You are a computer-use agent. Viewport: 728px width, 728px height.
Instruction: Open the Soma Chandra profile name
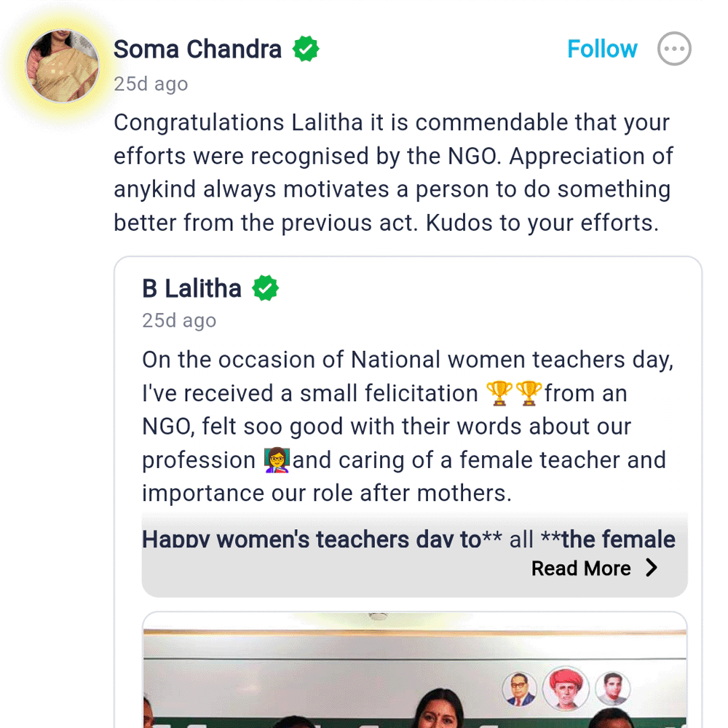pos(197,50)
